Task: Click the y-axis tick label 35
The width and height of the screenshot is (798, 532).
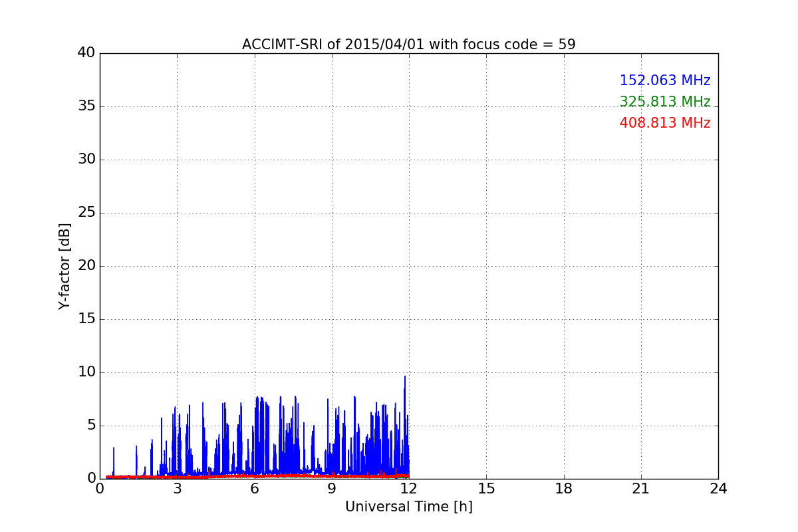Action: 86,106
